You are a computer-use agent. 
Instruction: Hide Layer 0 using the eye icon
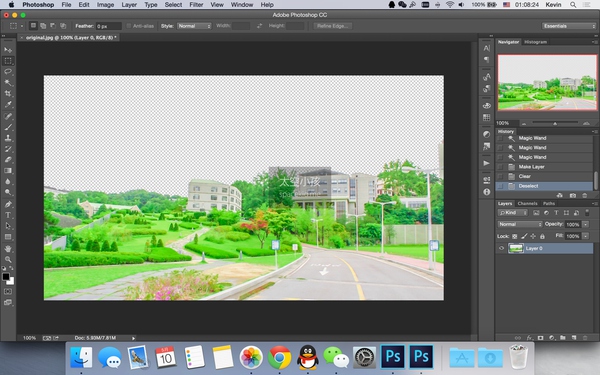click(501, 248)
